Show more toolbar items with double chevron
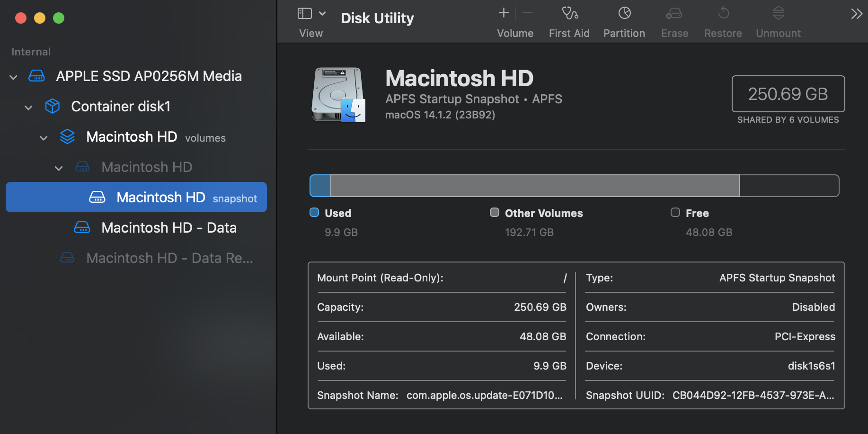The image size is (868, 434). [857, 13]
